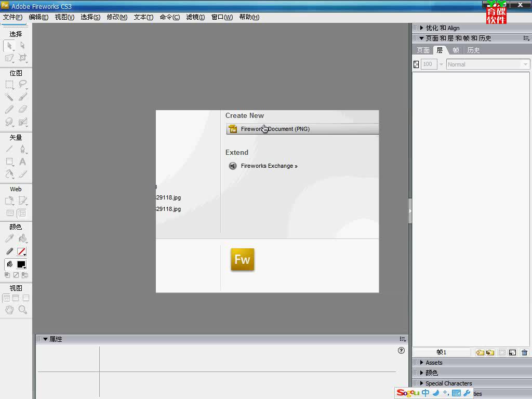The height and width of the screenshot is (399, 532).
Task: Toggle Sogou Chinese punctuation mode
Action: click(x=446, y=393)
